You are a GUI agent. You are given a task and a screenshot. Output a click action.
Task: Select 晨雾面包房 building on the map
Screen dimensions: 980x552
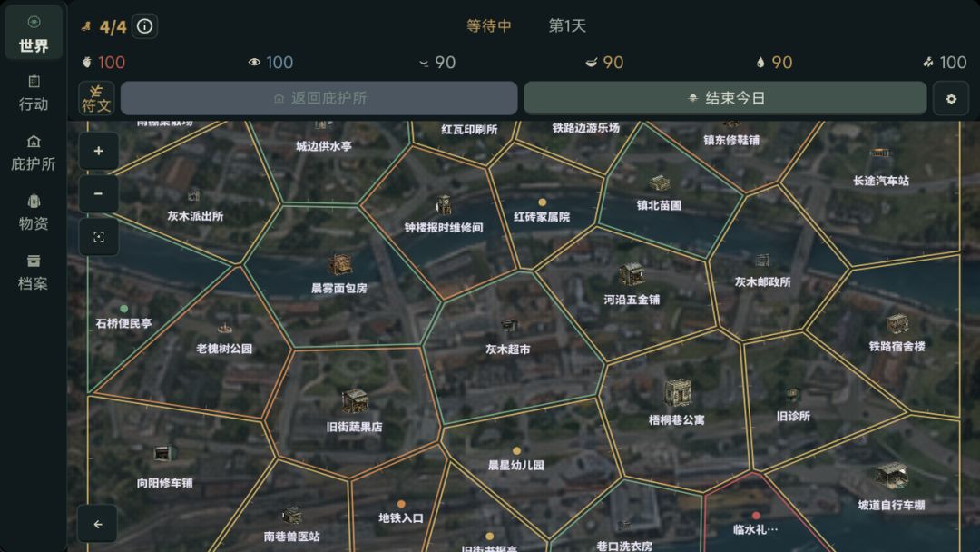pyautogui.click(x=339, y=265)
